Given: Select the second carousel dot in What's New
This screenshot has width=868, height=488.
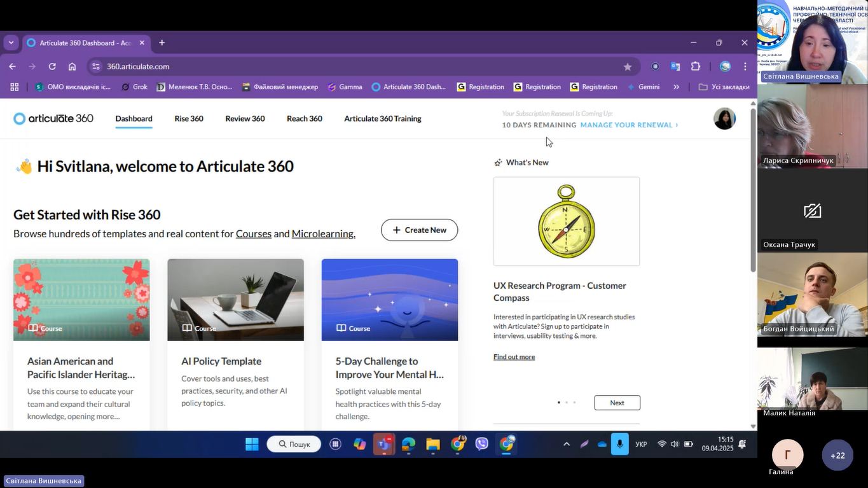Looking at the screenshot, I should coord(567,403).
